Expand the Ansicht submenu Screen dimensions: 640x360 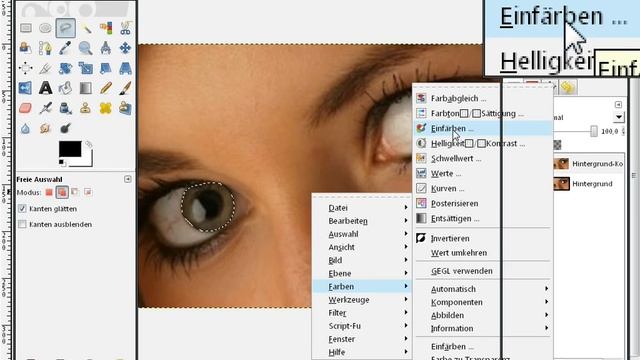[x=362, y=247]
